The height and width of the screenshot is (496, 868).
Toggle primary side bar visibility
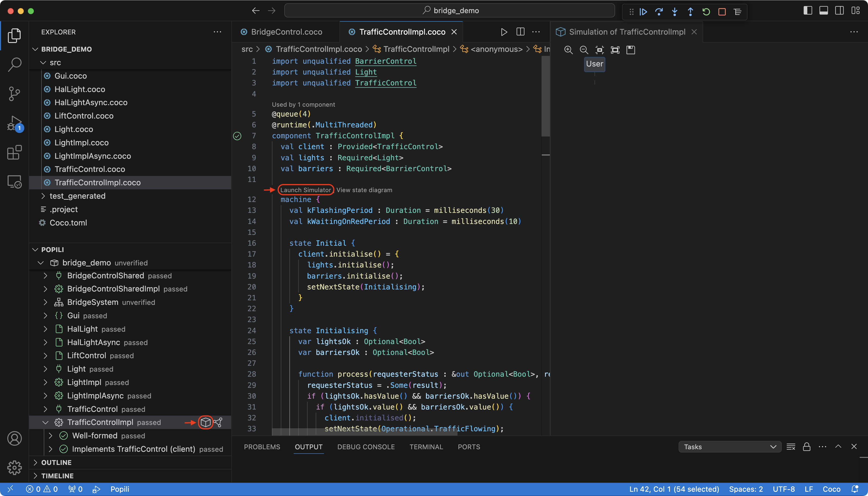808,11
